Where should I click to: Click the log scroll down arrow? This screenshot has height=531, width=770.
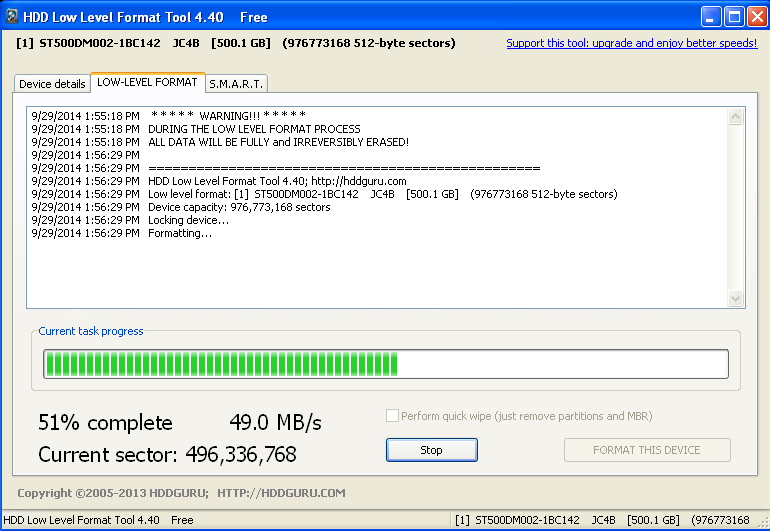point(735,298)
